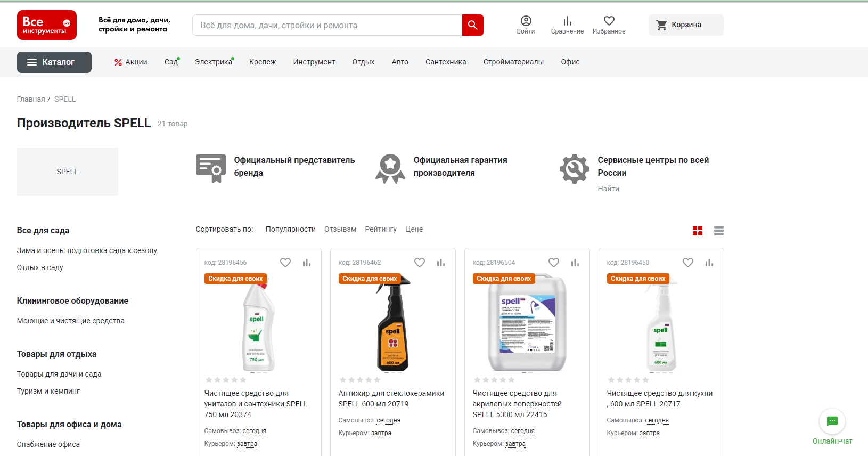Toggle favorite heart on product 28196504

click(554, 263)
